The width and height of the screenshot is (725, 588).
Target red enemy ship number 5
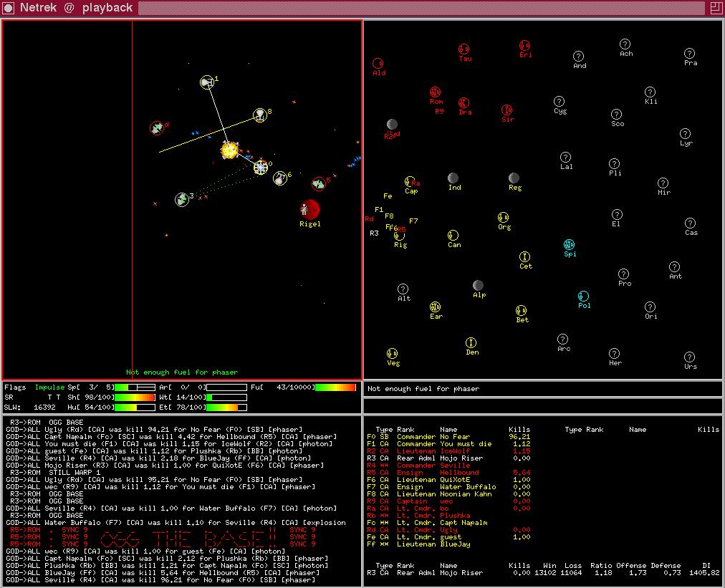click(318, 183)
